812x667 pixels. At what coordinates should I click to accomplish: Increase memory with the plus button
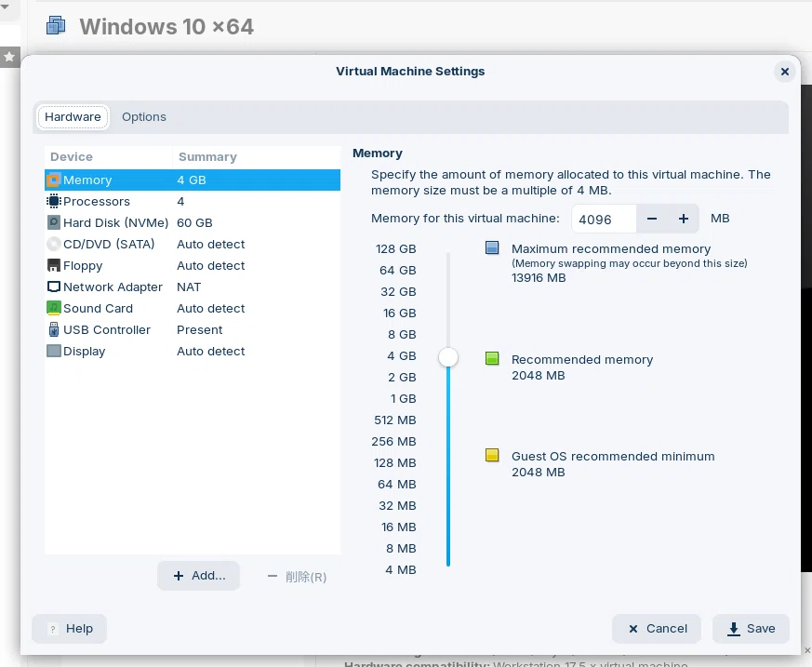coord(684,219)
